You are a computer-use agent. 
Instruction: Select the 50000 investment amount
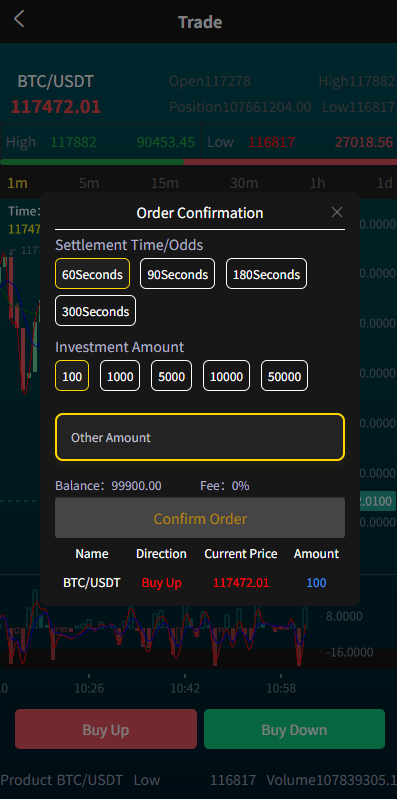click(x=284, y=376)
